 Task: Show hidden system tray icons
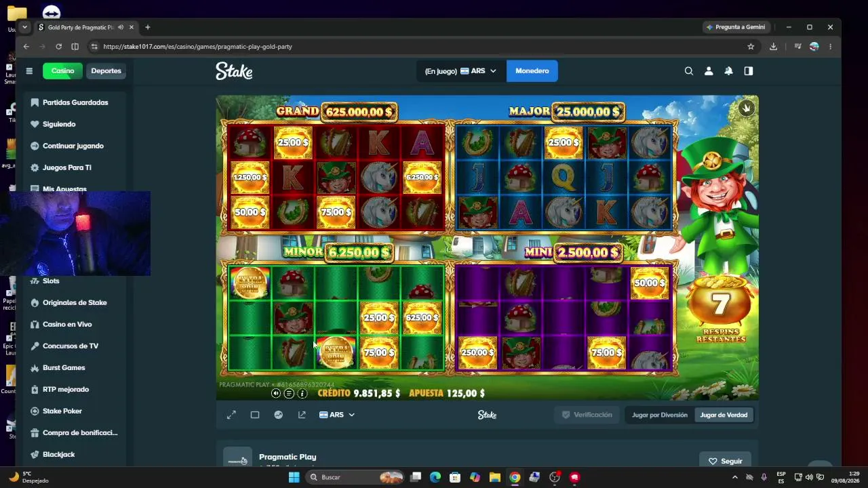[x=734, y=477]
